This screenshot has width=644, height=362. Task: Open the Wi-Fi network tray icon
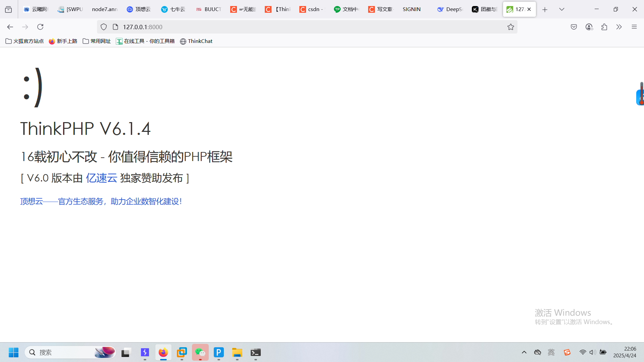pyautogui.click(x=583, y=352)
